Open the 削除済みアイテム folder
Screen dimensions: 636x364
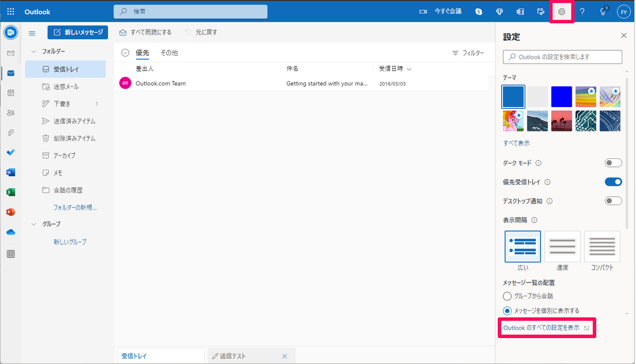tap(66, 138)
